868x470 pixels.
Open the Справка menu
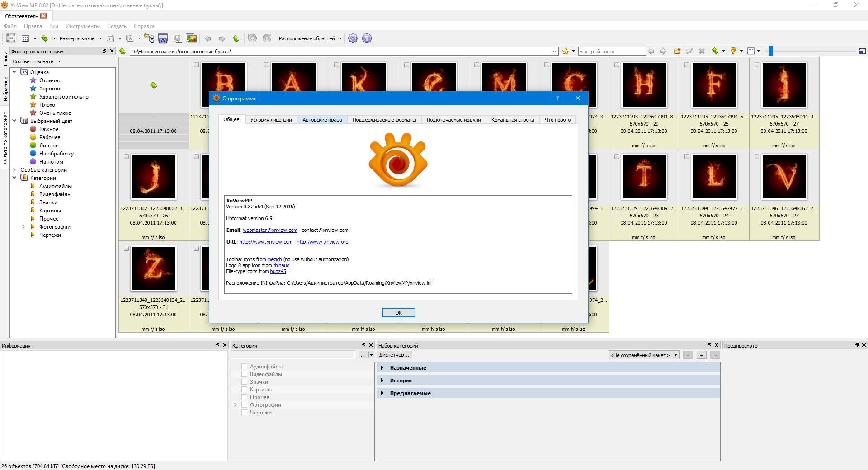tap(144, 26)
